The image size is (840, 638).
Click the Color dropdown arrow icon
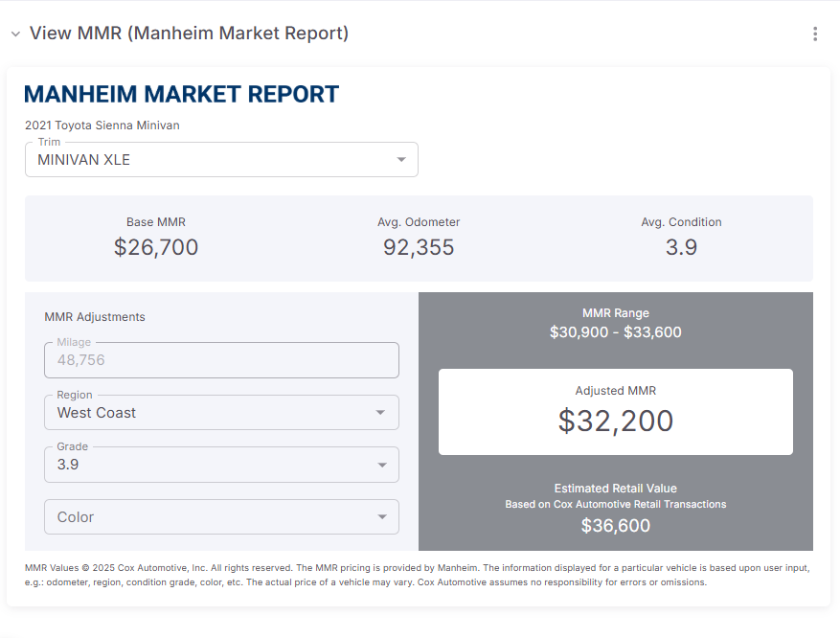click(x=381, y=517)
